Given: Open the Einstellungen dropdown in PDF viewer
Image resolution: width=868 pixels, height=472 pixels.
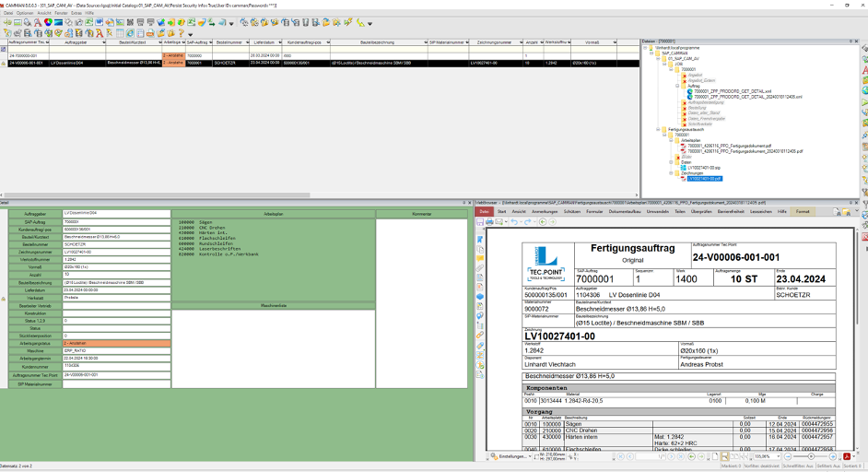Looking at the screenshot, I should coord(513,456).
